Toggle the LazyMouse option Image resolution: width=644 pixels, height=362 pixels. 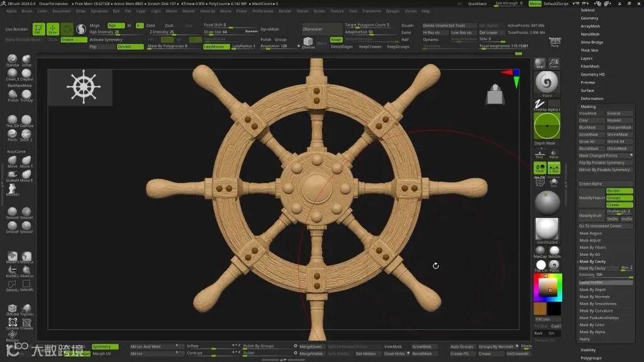coord(216,47)
